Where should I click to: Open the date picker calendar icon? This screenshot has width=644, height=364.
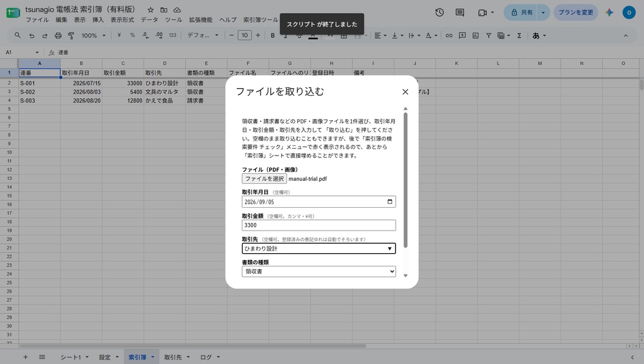[x=390, y=202]
